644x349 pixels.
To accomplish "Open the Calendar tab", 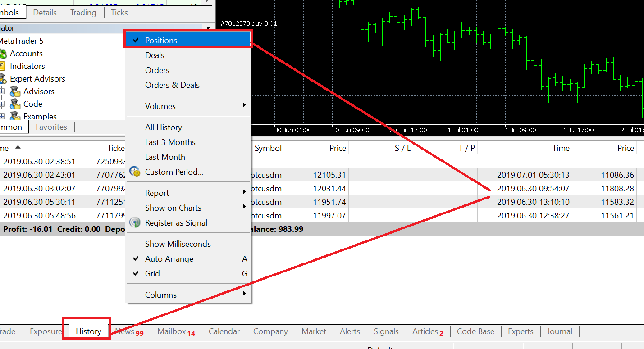I will pyautogui.click(x=224, y=331).
